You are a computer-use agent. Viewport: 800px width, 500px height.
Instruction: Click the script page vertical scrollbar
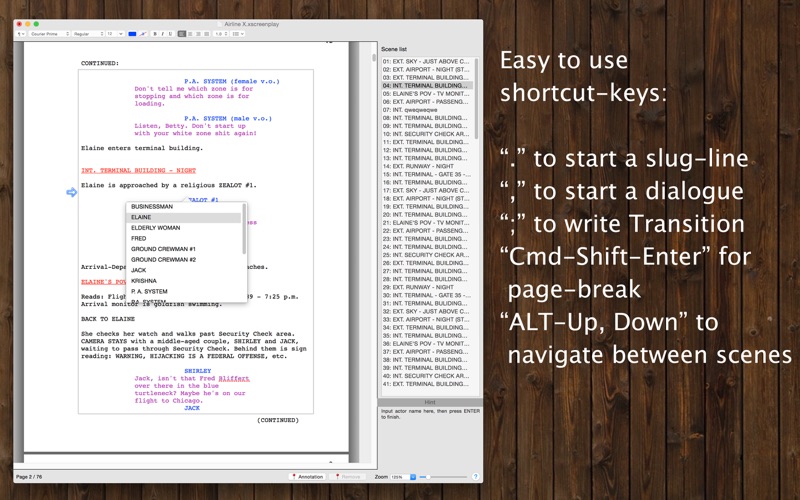373,58
